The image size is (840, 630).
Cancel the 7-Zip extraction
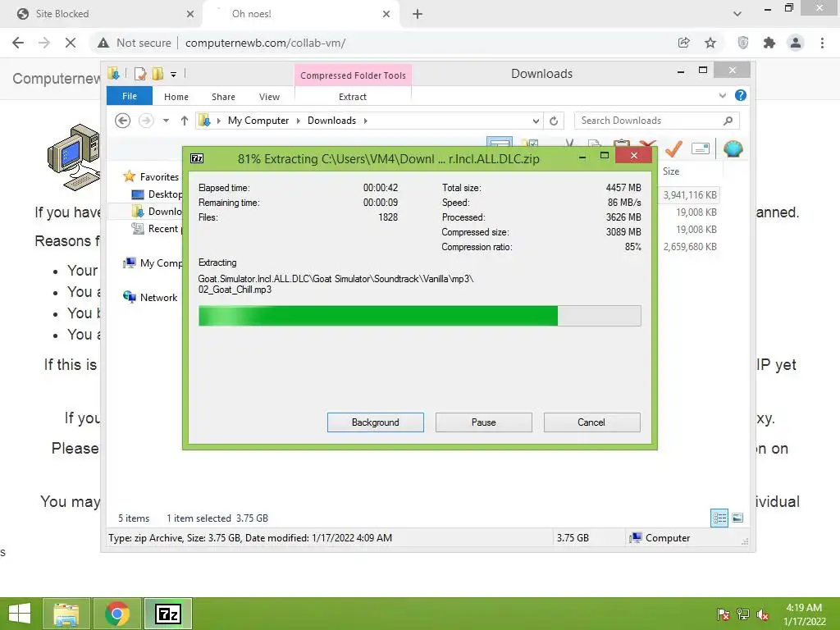(591, 422)
